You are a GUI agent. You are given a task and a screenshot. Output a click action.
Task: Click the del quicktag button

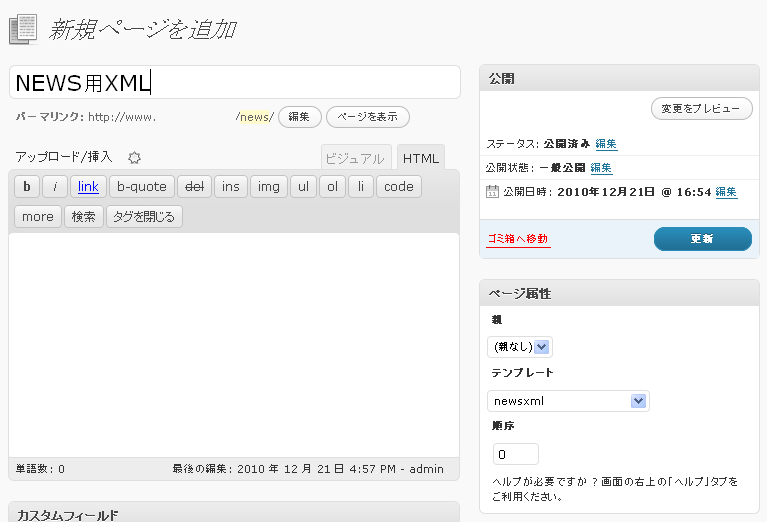[194, 186]
